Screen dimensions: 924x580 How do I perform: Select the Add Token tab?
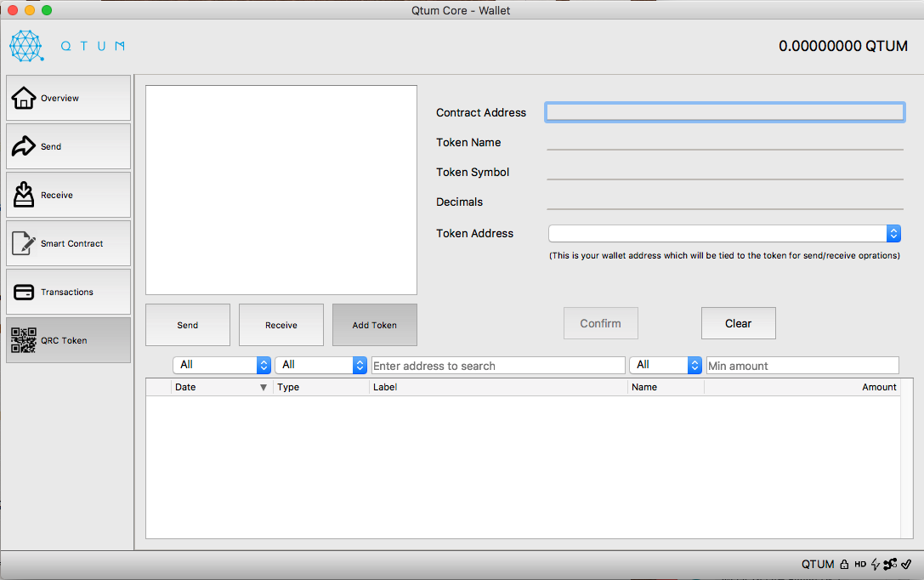click(375, 325)
